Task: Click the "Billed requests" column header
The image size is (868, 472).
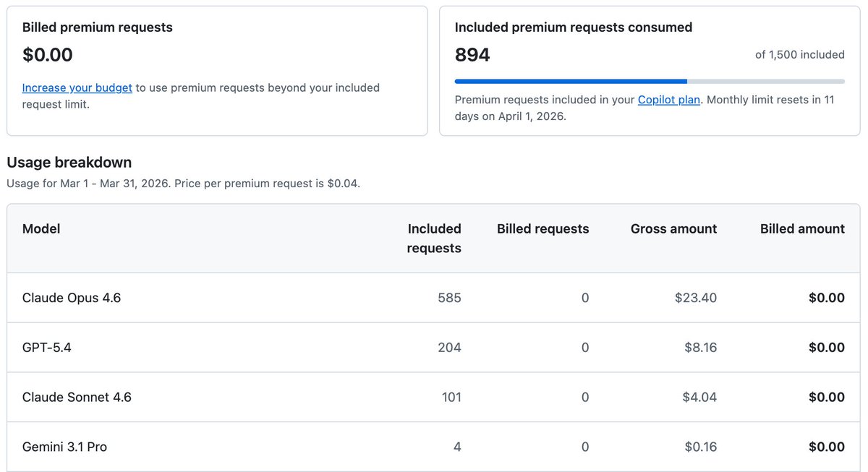Action: (542, 228)
